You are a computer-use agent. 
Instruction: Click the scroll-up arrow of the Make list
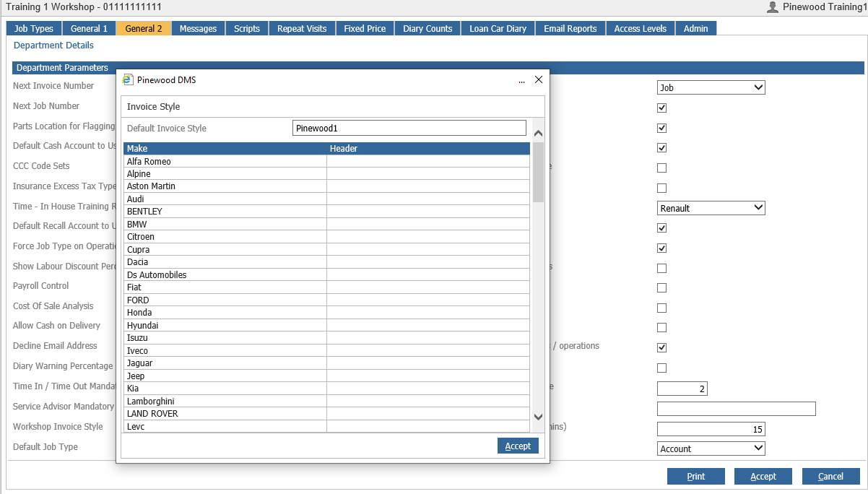click(x=537, y=132)
